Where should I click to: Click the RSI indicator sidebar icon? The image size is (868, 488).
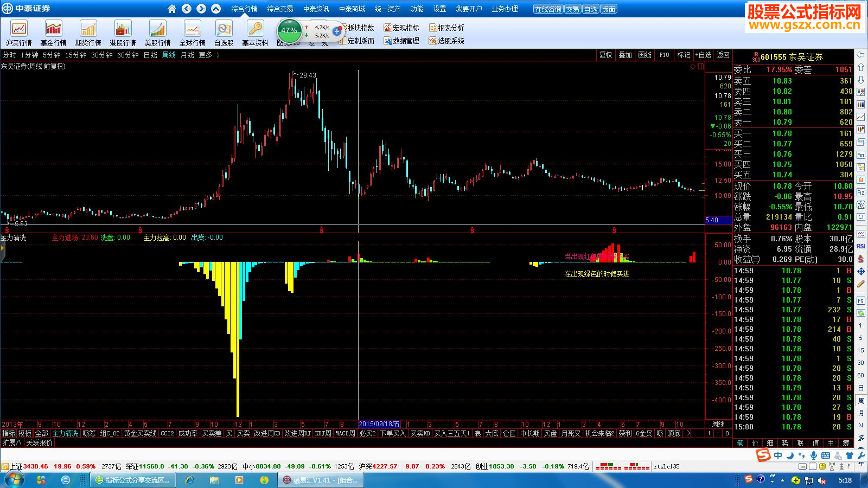pos(861,246)
